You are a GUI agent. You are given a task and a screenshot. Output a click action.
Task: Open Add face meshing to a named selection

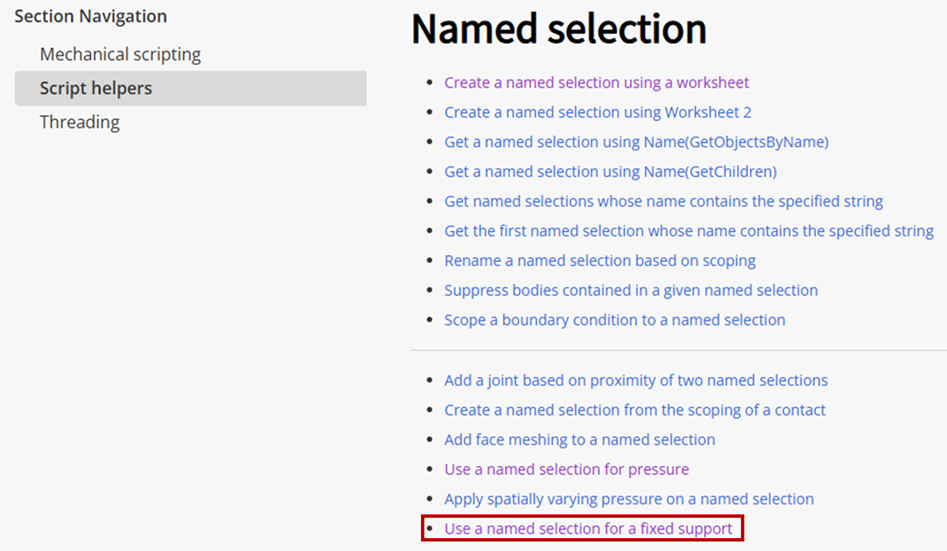(x=579, y=439)
